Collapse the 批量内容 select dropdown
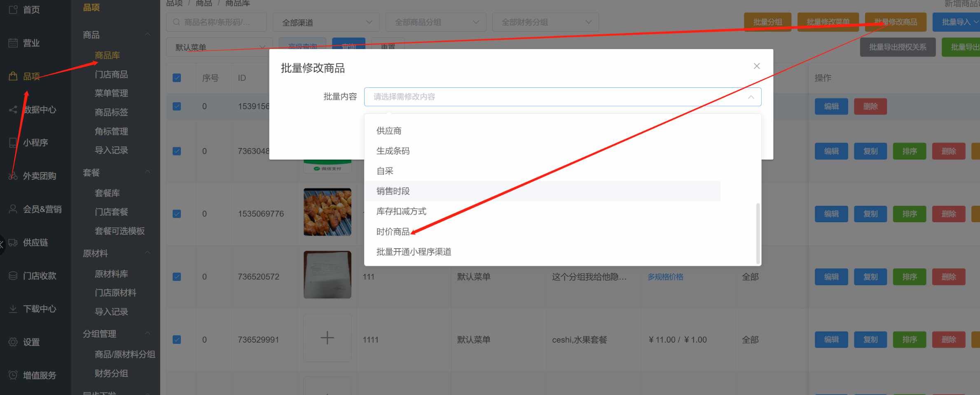This screenshot has width=980, height=395. [751, 97]
